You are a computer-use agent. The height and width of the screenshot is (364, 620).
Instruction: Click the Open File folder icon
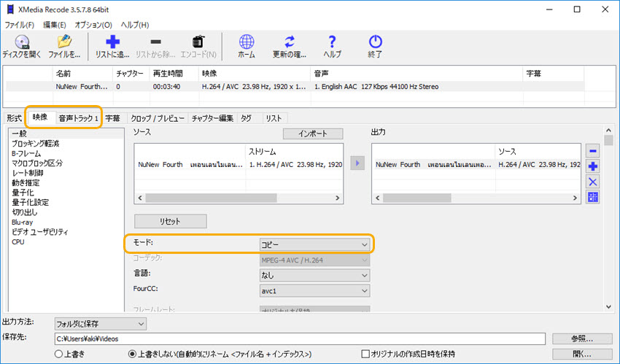tap(64, 42)
